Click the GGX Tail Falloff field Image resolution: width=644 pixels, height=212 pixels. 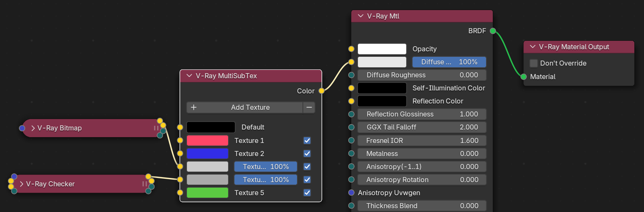[422, 127]
